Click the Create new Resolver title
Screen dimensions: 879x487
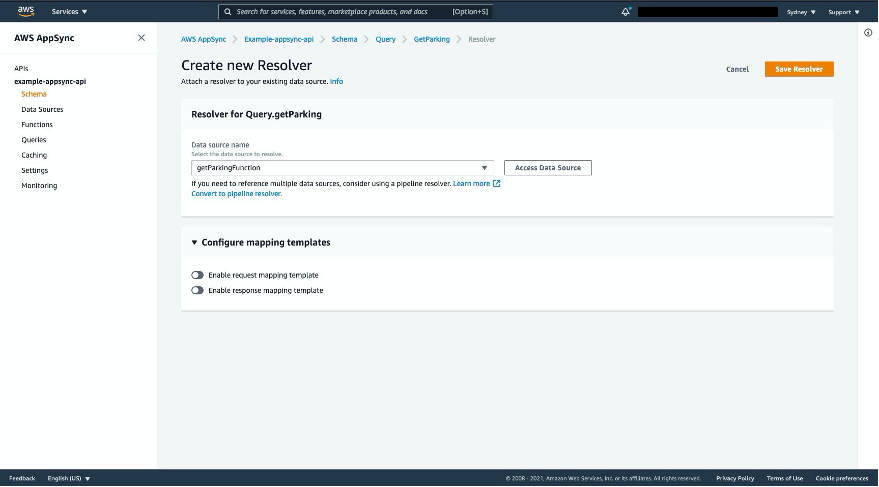(x=247, y=65)
